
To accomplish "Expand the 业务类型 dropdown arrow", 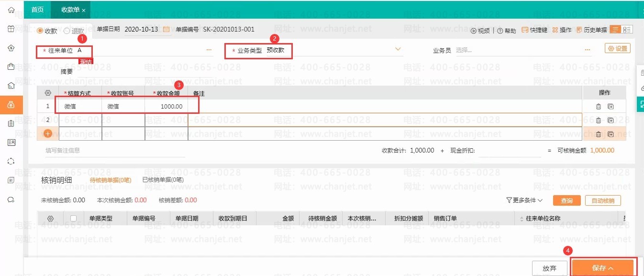I will click(x=398, y=49).
